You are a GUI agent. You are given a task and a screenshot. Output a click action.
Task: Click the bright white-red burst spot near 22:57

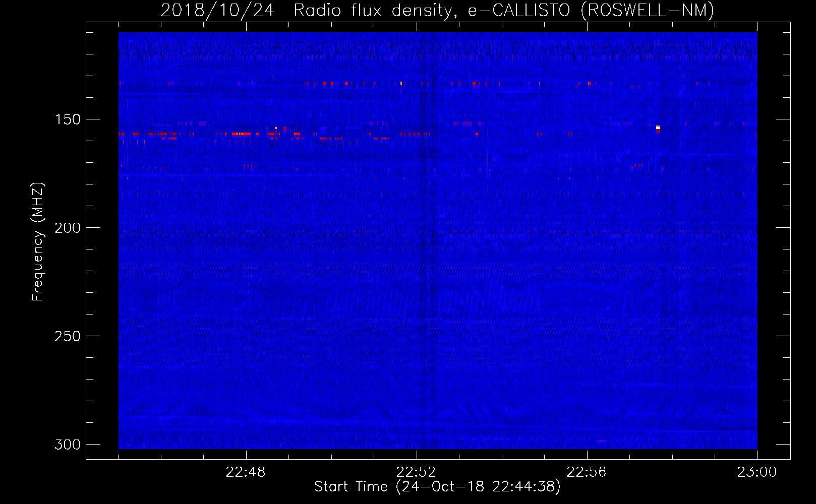[x=658, y=129]
